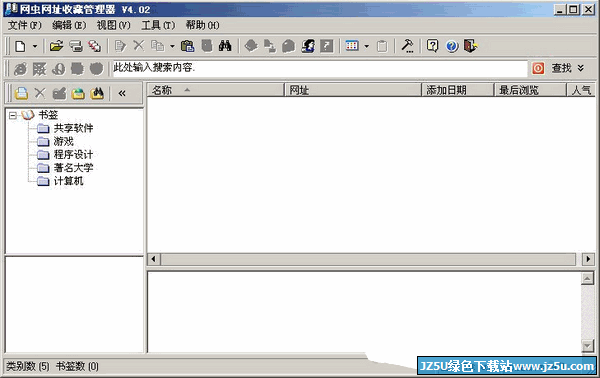Click the open folder toolbar icon
The height and width of the screenshot is (378, 600).
click(x=57, y=46)
